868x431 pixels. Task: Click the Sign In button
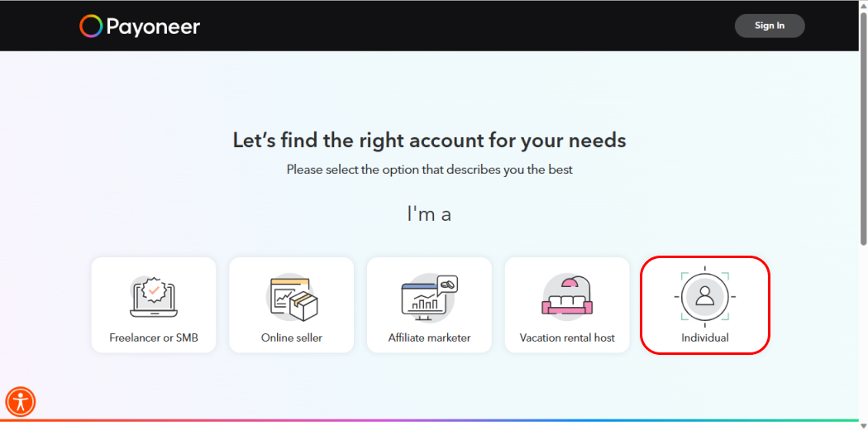pos(770,26)
